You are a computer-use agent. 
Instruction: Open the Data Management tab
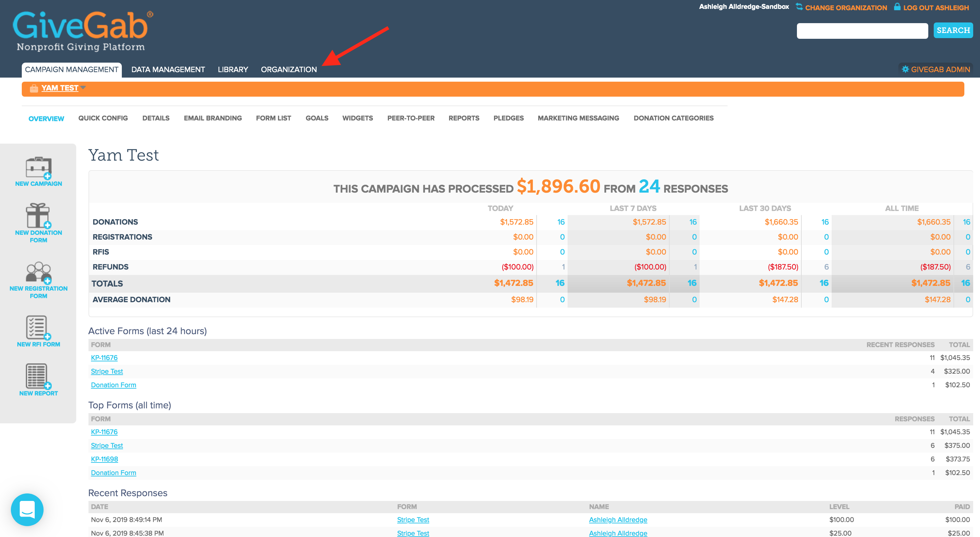click(168, 70)
